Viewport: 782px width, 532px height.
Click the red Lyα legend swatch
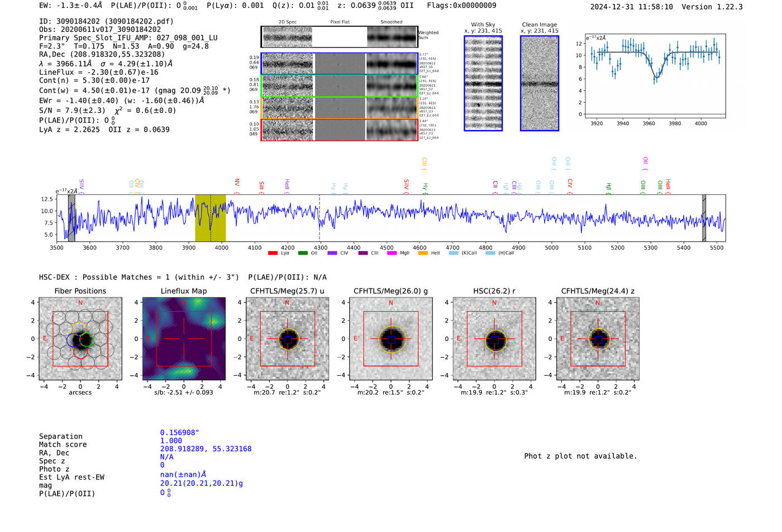coord(273,253)
